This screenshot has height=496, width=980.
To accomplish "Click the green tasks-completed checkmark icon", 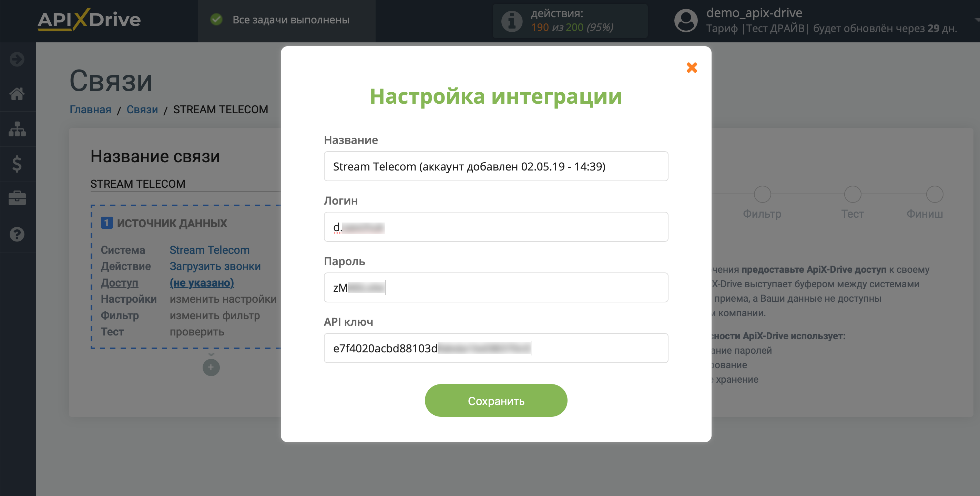I will [x=216, y=19].
